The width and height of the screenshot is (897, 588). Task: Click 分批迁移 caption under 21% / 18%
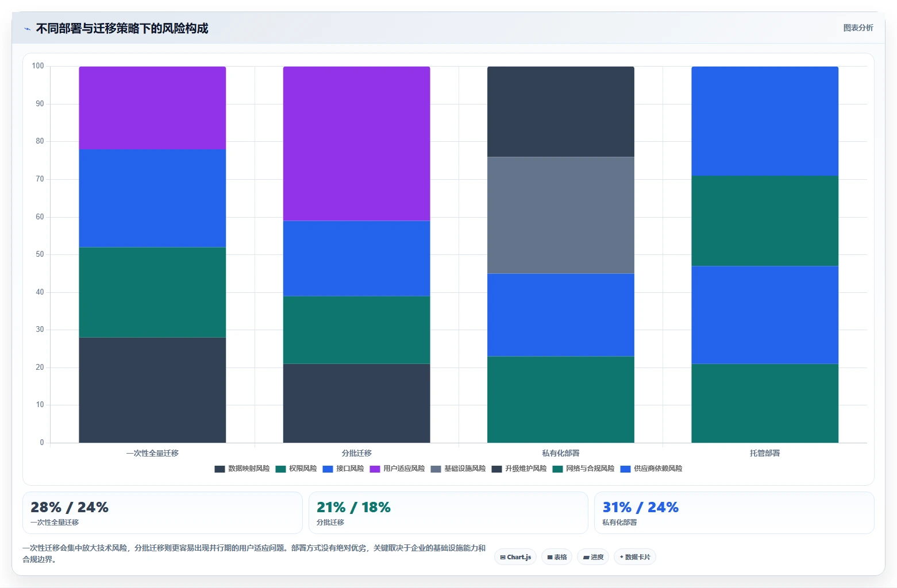click(330, 523)
